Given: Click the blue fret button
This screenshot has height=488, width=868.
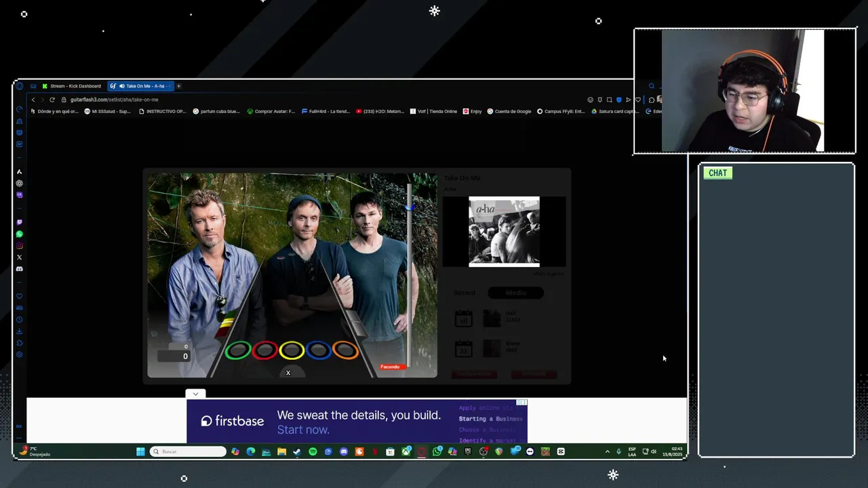Looking at the screenshot, I should tap(318, 350).
